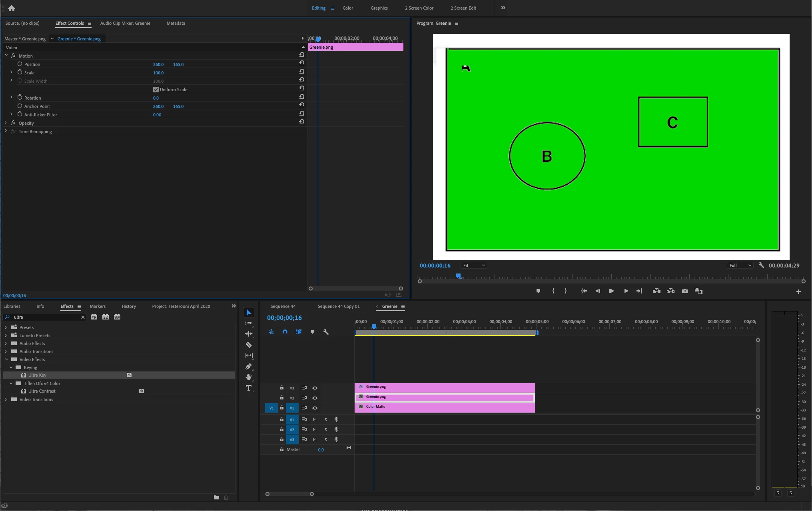Toggle Snap in Timeline magnet icon
Viewport: 812px width, 511px height.
pyautogui.click(x=285, y=332)
